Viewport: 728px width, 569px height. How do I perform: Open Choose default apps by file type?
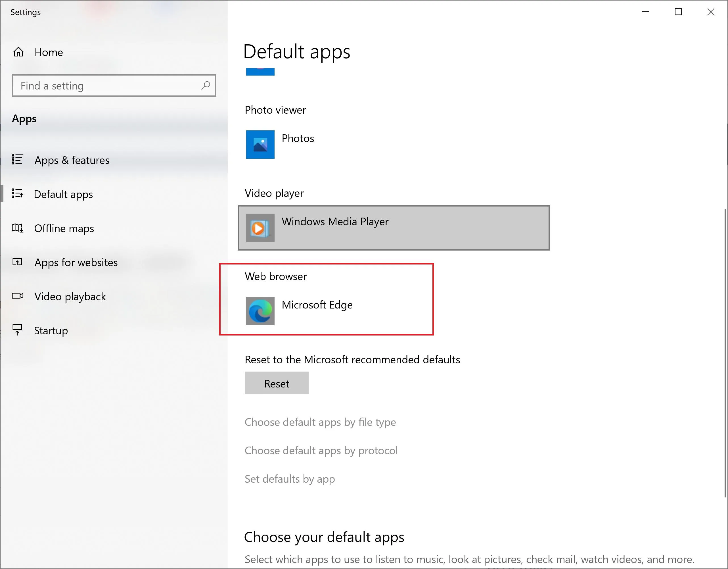click(320, 422)
